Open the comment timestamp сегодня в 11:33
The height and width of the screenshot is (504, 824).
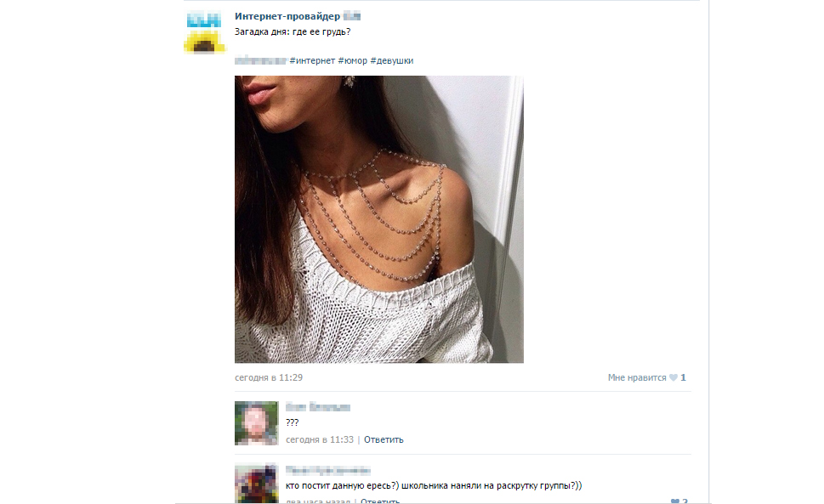(320, 439)
